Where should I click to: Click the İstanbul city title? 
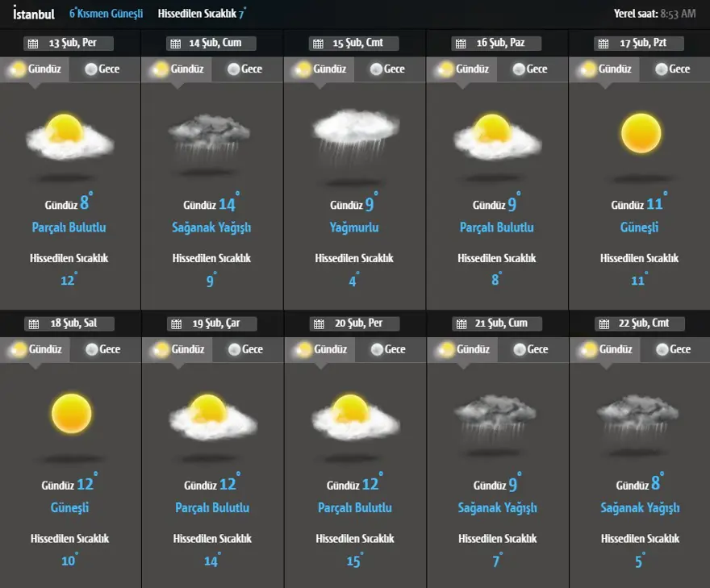coord(34,13)
